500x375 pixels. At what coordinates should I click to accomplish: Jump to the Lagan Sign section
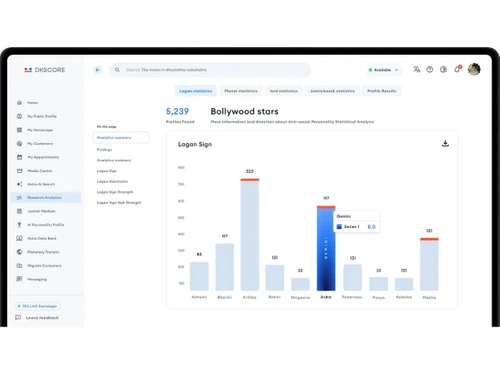(x=107, y=171)
